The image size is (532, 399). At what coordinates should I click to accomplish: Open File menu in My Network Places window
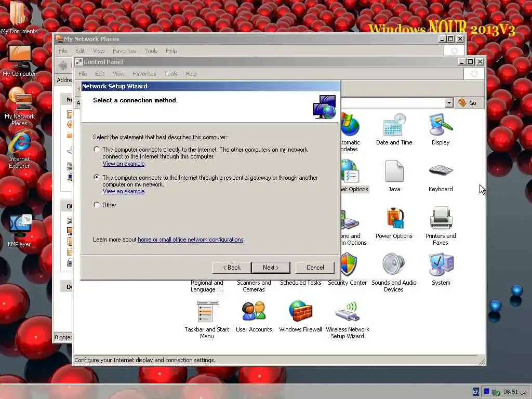pyautogui.click(x=63, y=51)
